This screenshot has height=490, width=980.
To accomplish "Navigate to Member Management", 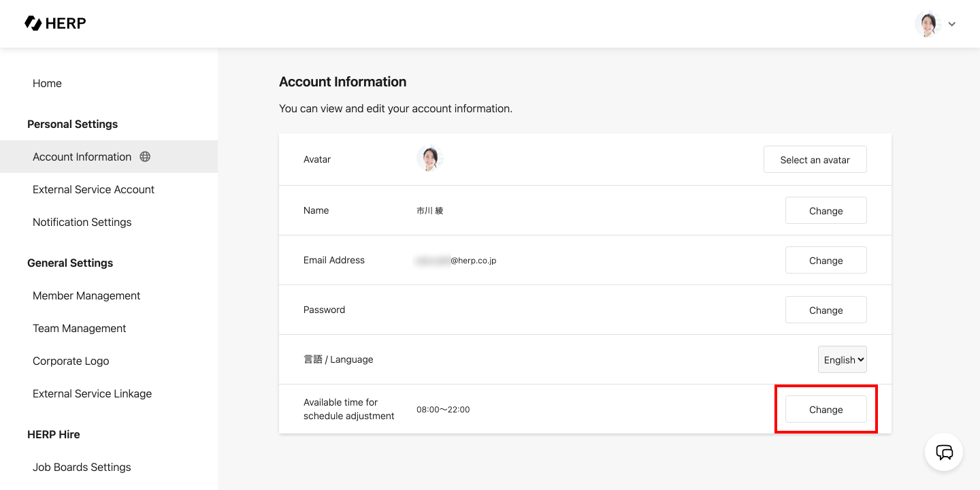I will (86, 295).
